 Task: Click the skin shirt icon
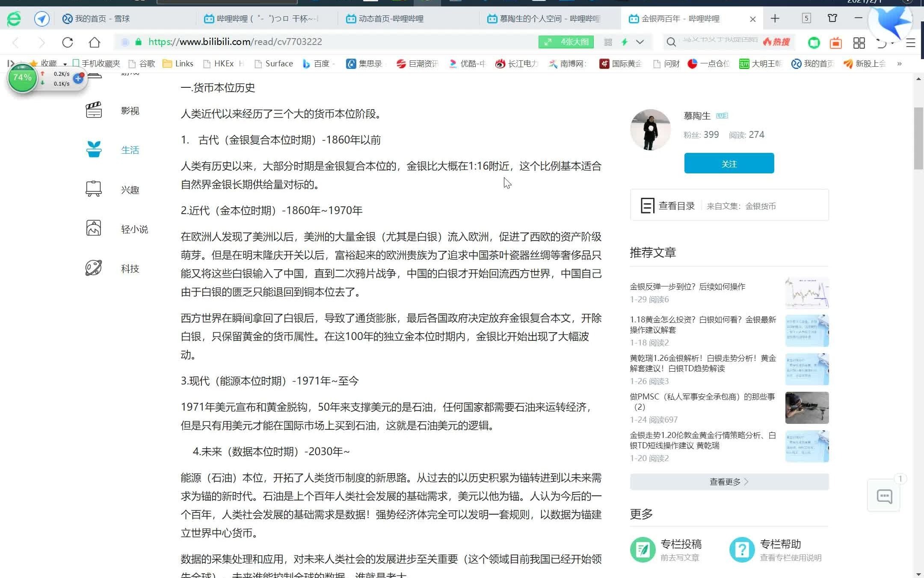[832, 18]
